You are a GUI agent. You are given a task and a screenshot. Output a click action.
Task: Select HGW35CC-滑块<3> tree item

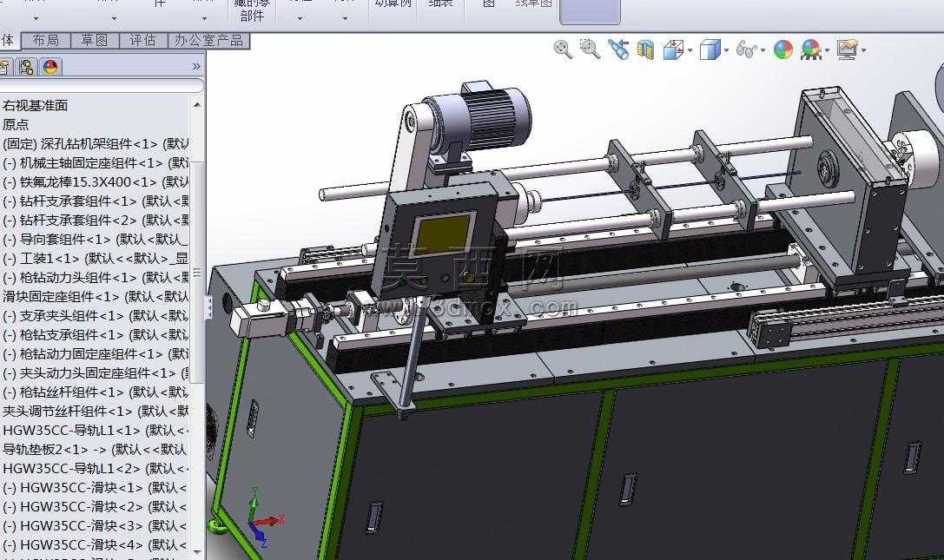[x=96, y=525]
